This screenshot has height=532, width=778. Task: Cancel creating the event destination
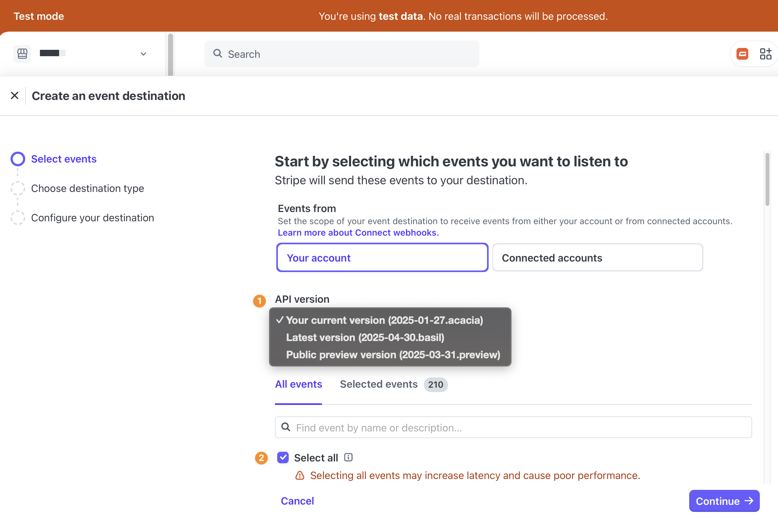tap(297, 501)
